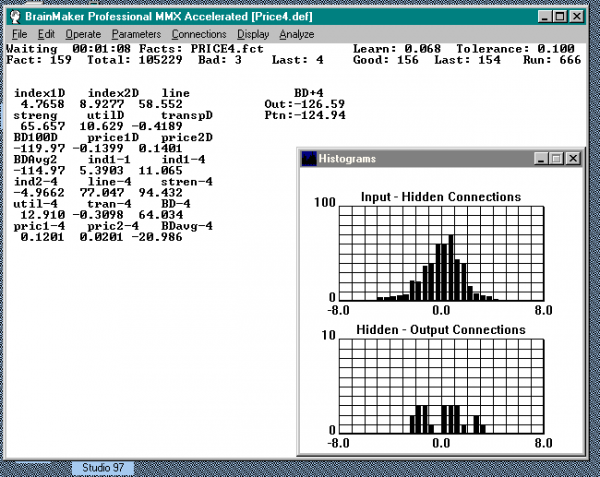This screenshot has height=477, width=600.
Task: Click the Ptn:-124.94 pattern value
Action: click(305, 116)
